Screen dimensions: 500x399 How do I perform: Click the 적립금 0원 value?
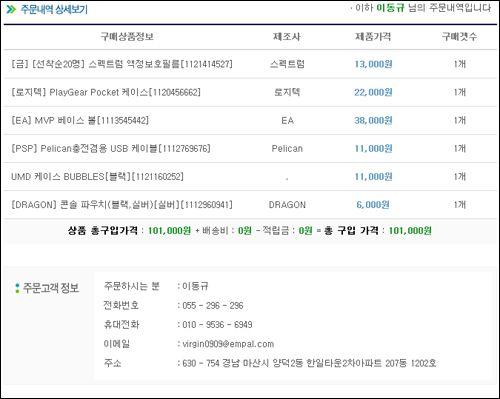point(305,230)
